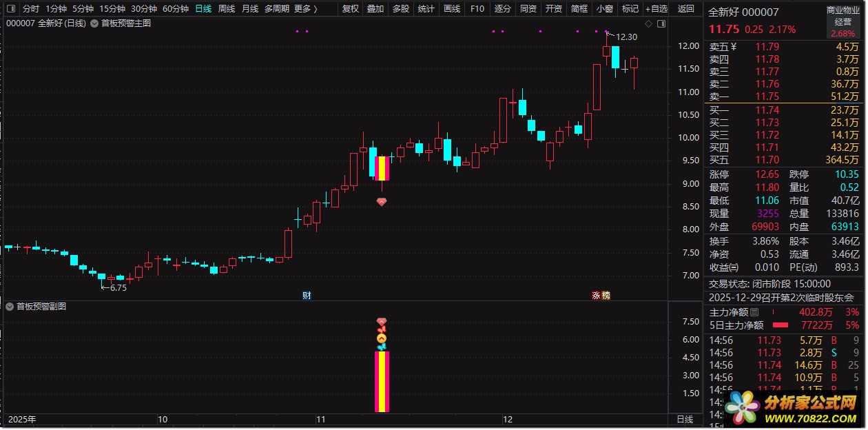Click the 榜 marker on the time axis
This screenshot has width=868, height=430.
(606, 295)
